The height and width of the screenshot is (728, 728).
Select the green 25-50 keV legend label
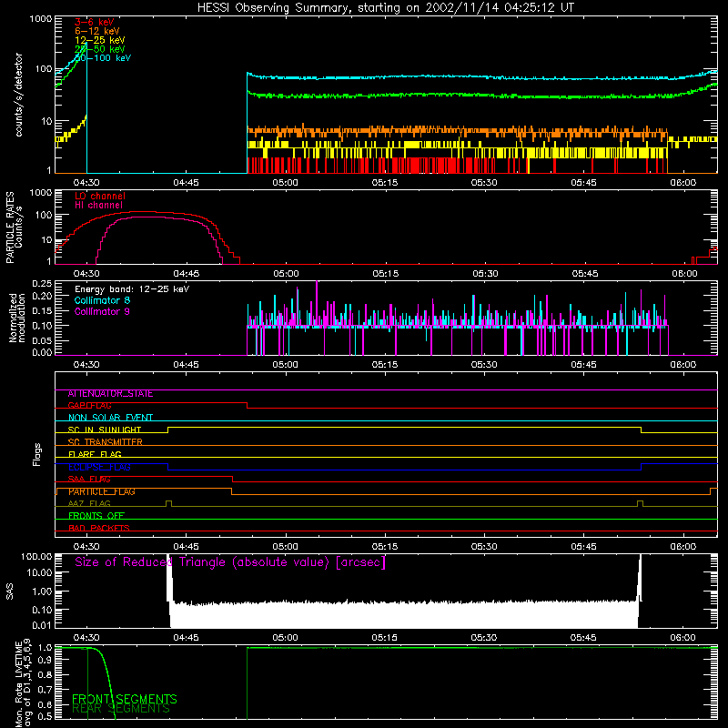(x=100, y=49)
